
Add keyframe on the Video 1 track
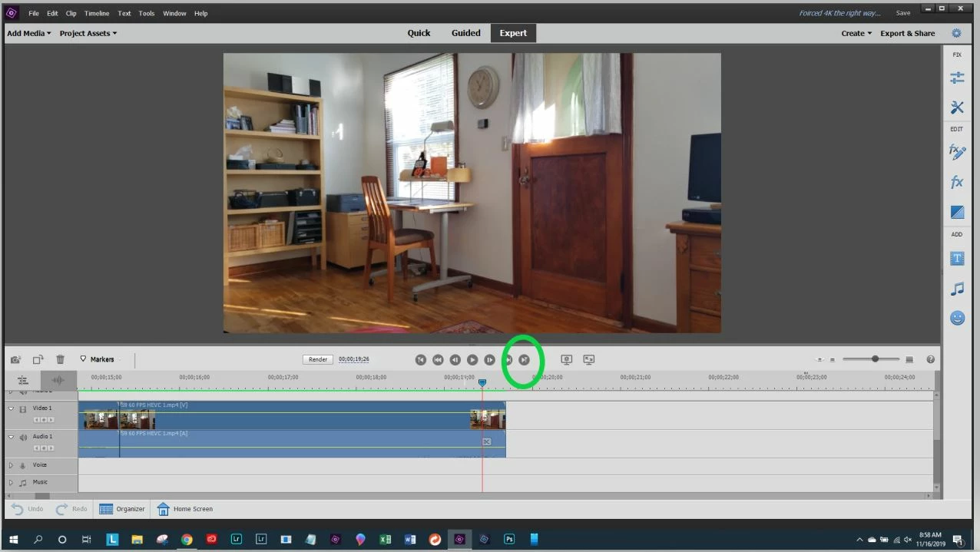(44, 420)
